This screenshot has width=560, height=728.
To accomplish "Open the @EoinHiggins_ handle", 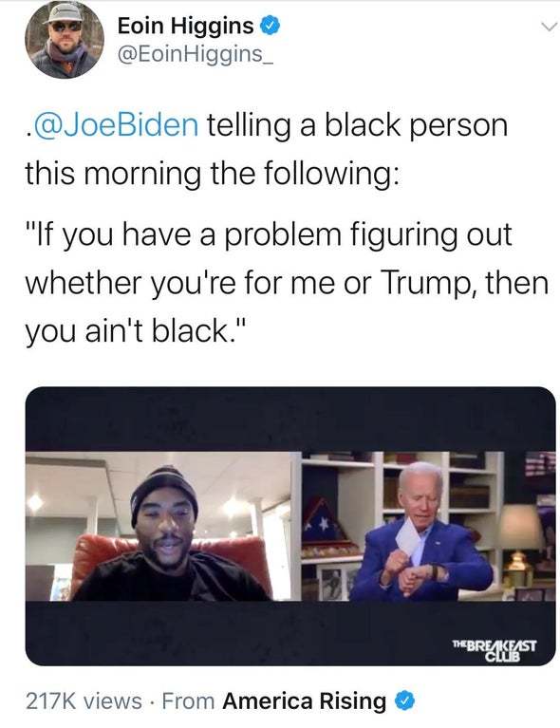I will (x=196, y=54).
